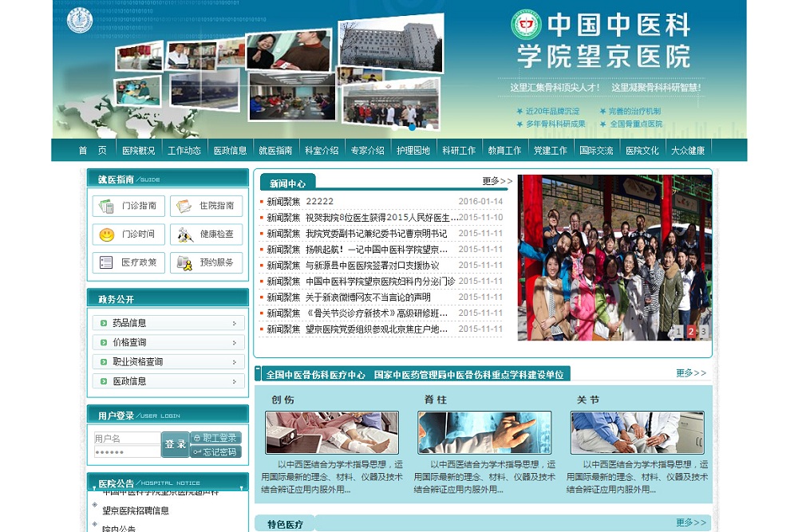Click the 忘记密码 forgot password button
This screenshot has width=798, height=532.
[215, 451]
